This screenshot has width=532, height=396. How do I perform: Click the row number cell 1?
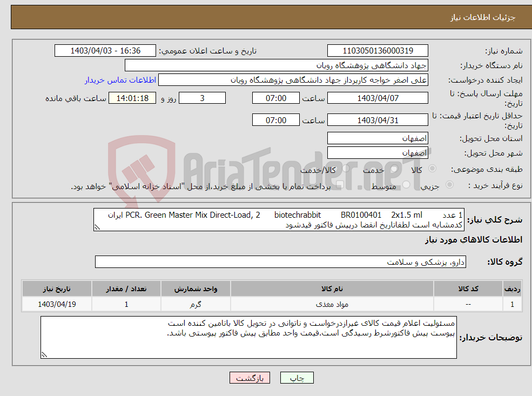click(x=512, y=304)
